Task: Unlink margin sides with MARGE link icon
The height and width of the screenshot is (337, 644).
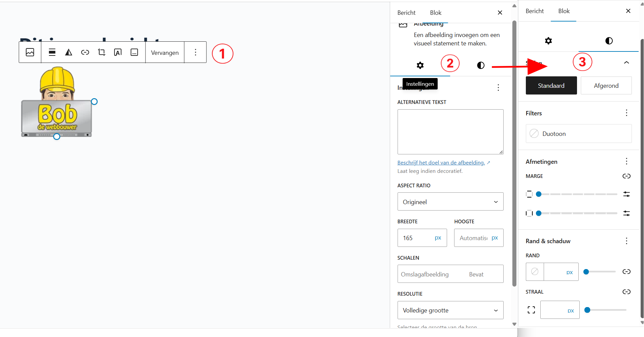Action: [x=626, y=176]
